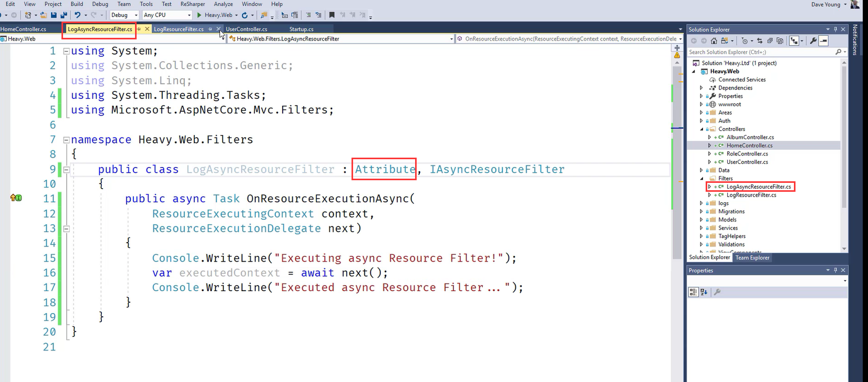Toggle the nested view mode button in Solution Explorer
The height and width of the screenshot is (382, 868).
coord(794,41)
